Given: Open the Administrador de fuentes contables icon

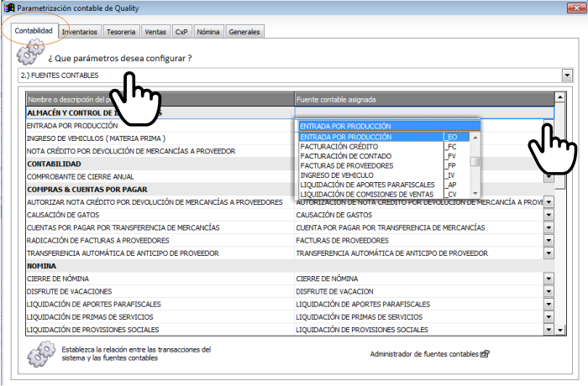Looking at the screenshot, I should pyautogui.click(x=485, y=354).
